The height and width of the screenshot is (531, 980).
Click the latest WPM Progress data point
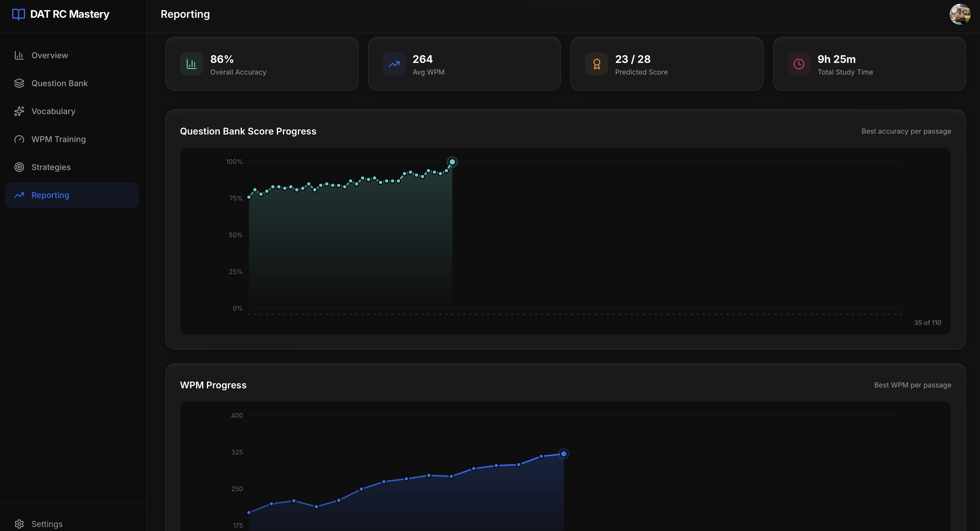point(563,454)
